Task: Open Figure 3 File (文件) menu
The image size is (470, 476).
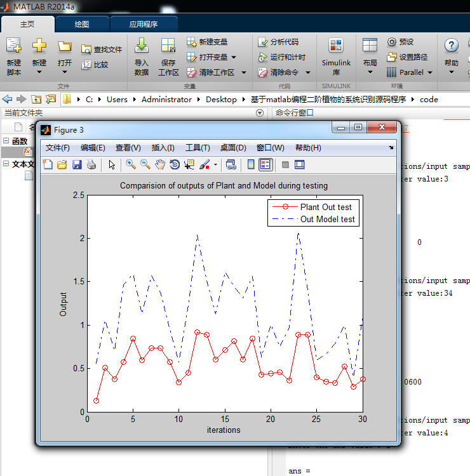Action: pyautogui.click(x=57, y=148)
